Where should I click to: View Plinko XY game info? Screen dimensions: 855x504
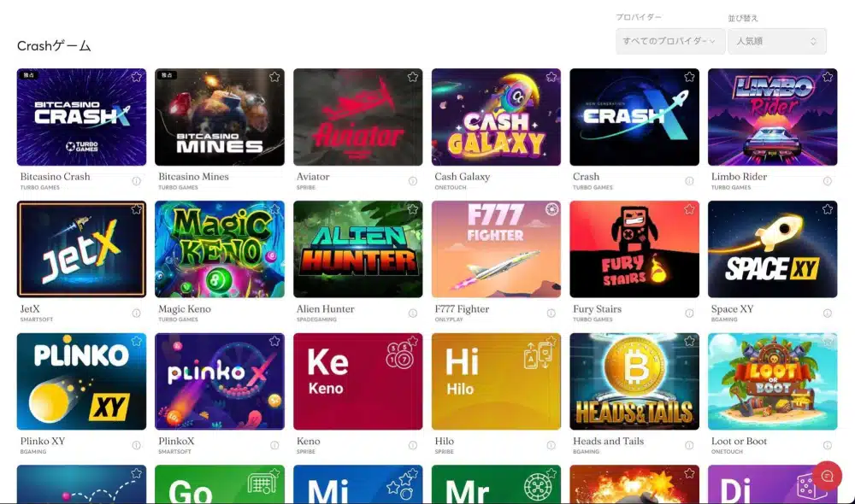pos(136,445)
